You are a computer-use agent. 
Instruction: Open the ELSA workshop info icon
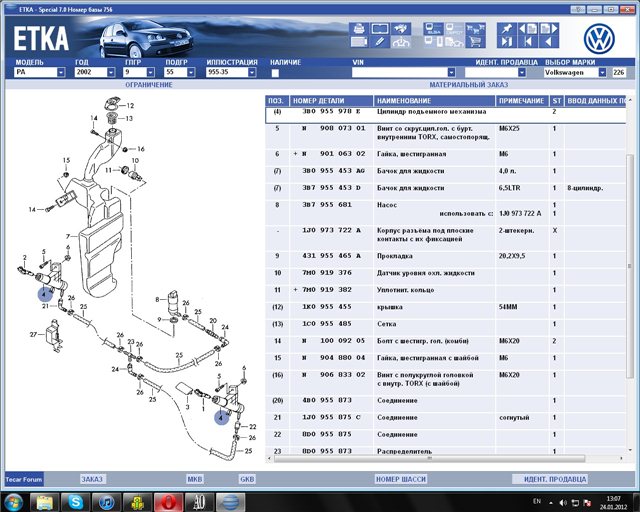point(433,29)
